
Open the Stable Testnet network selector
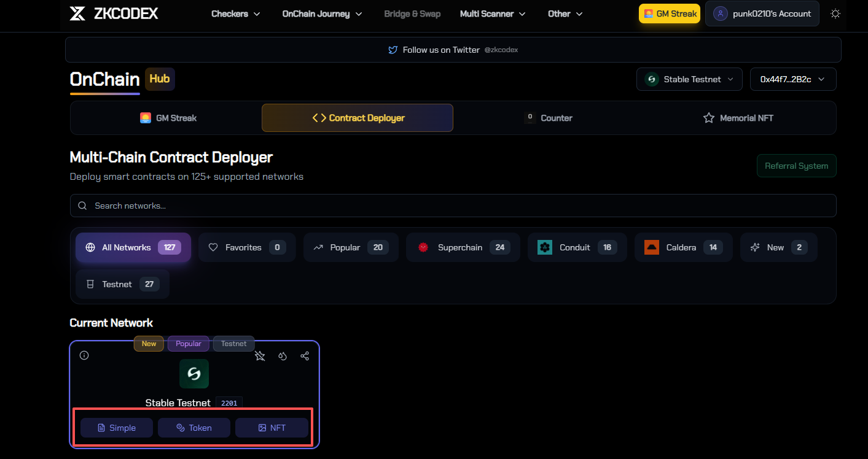tap(689, 79)
